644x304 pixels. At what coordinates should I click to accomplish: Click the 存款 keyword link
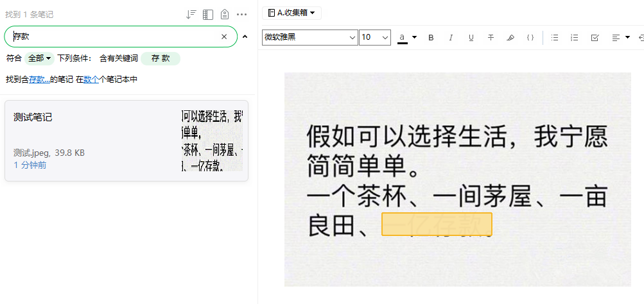[39, 80]
